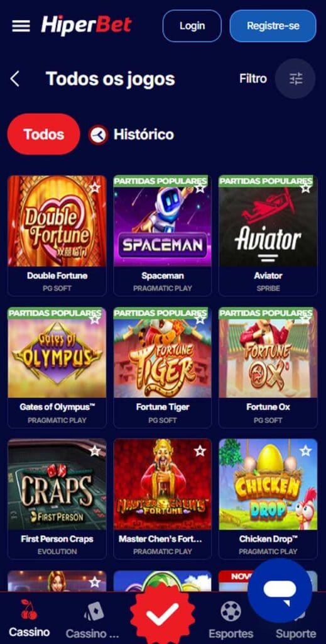Select the Todos tab

click(43, 135)
